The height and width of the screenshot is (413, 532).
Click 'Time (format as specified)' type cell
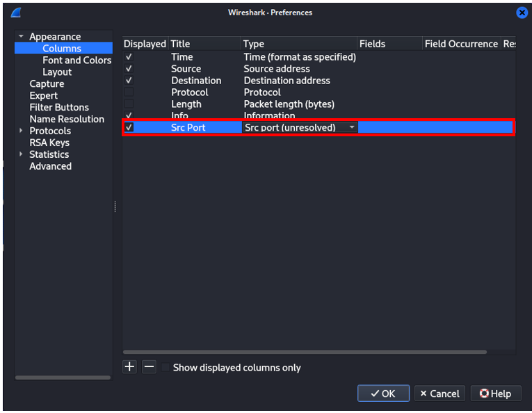300,57
